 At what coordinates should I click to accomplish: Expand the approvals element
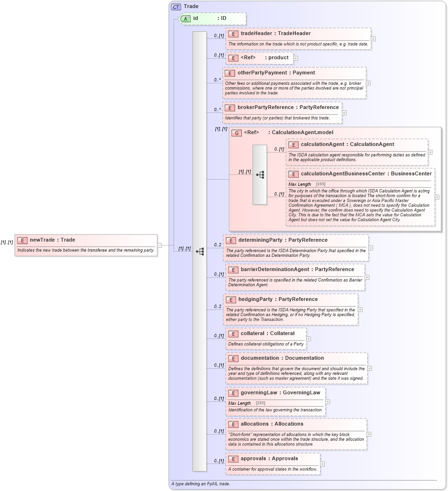(322, 464)
